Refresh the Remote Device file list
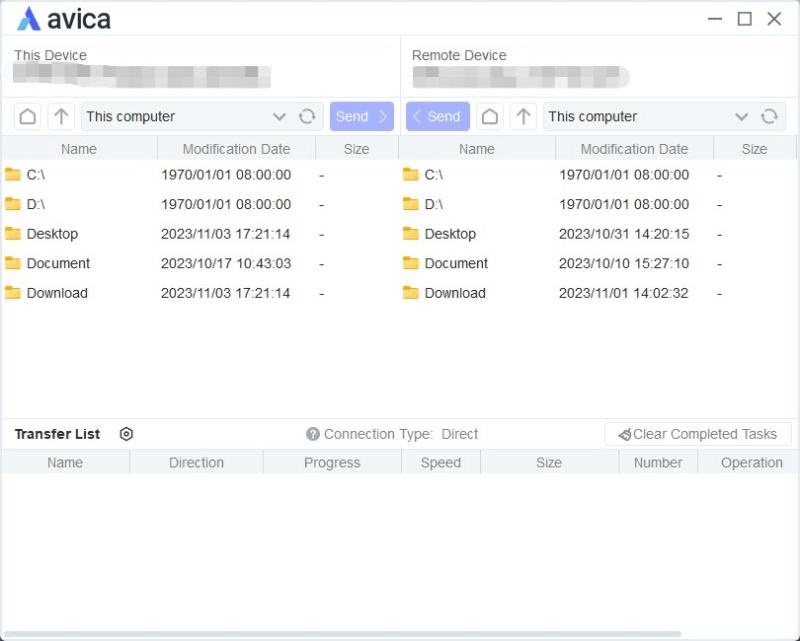The height and width of the screenshot is (641, 800). click(x=769, y=116)
